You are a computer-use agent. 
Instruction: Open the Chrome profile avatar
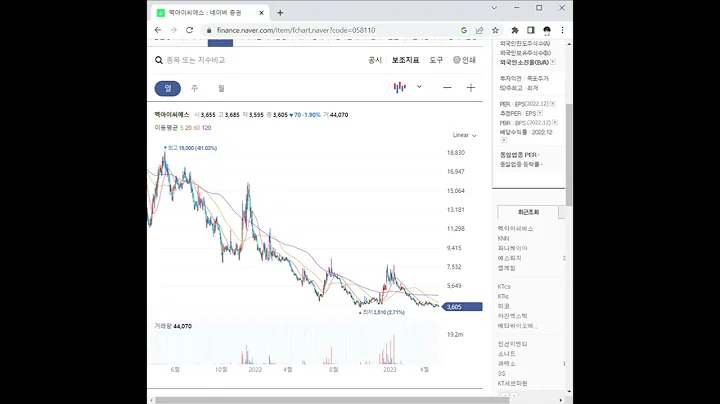[x=546, y=30]
